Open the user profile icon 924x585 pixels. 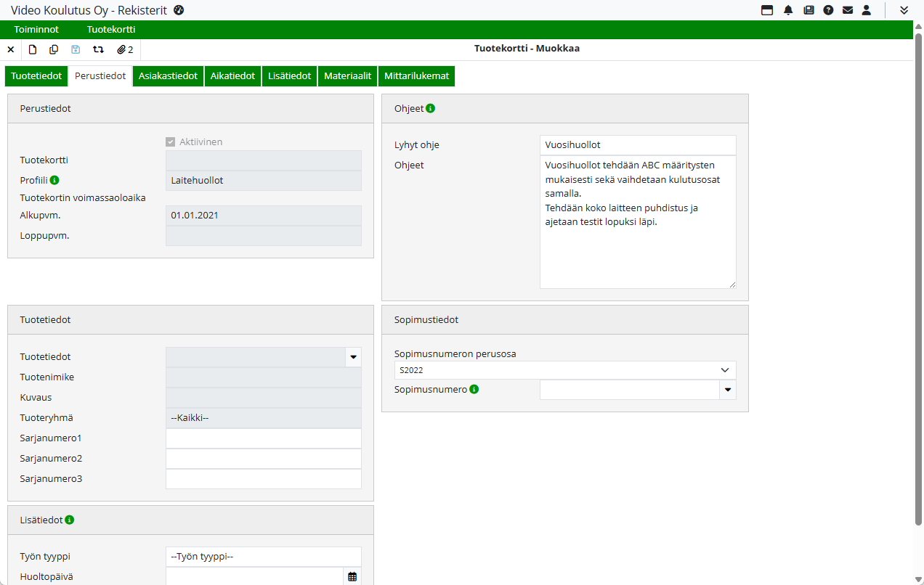coord(866,10)
